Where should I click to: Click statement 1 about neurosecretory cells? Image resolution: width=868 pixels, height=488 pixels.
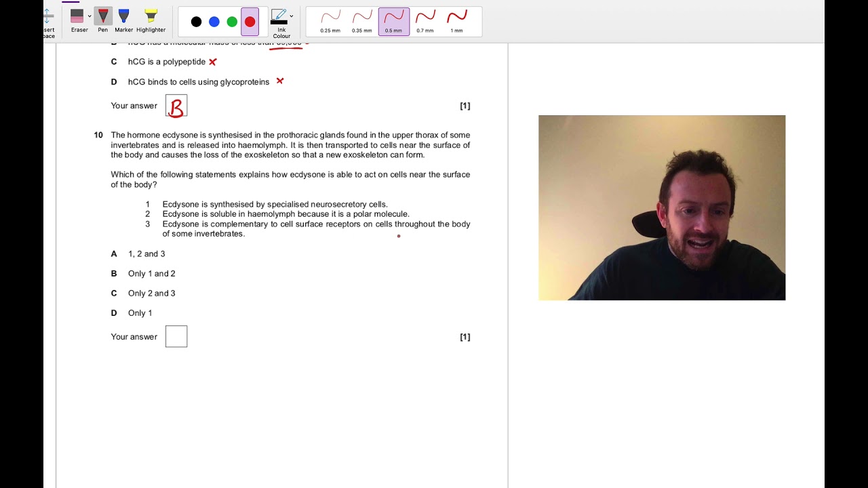pos(275,204)
